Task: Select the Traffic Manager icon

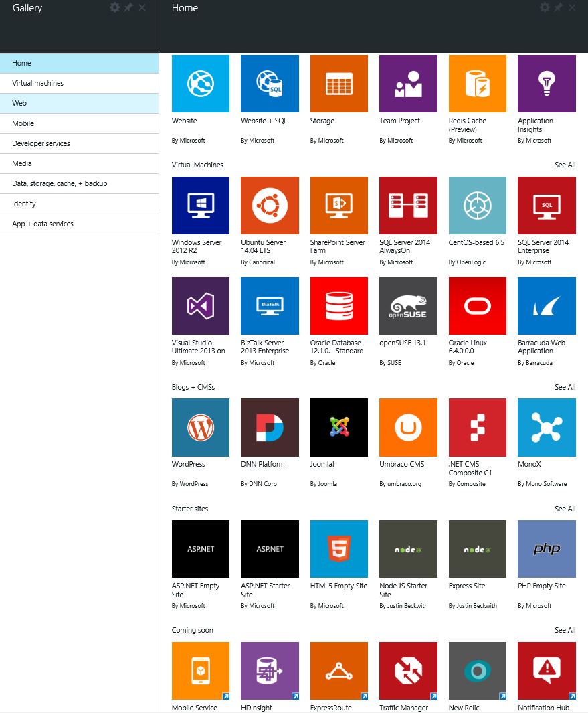Action: coord(408,671)
